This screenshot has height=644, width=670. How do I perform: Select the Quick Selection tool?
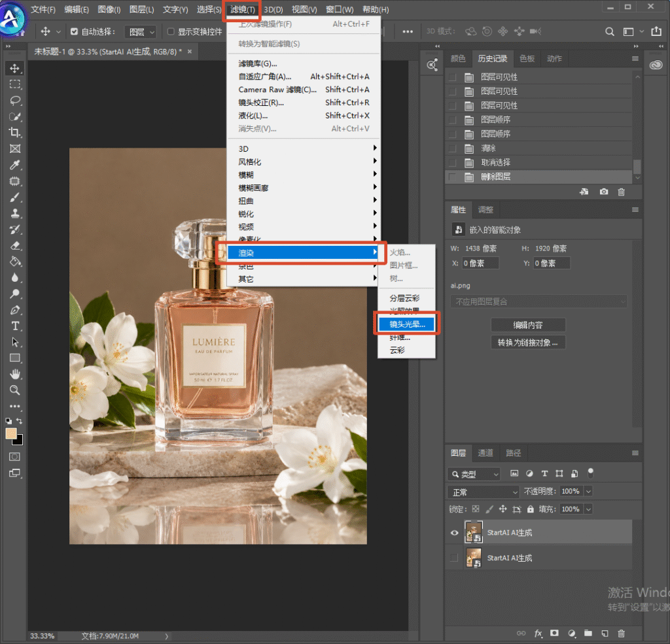pyautogui.click(x=15, y=116)
